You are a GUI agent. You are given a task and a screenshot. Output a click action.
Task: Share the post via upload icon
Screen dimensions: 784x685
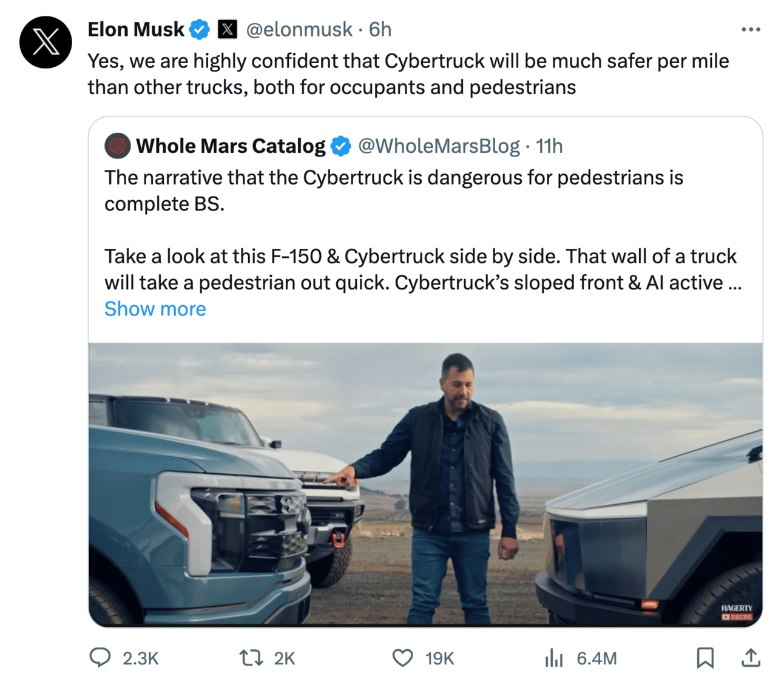click(751, 658)
